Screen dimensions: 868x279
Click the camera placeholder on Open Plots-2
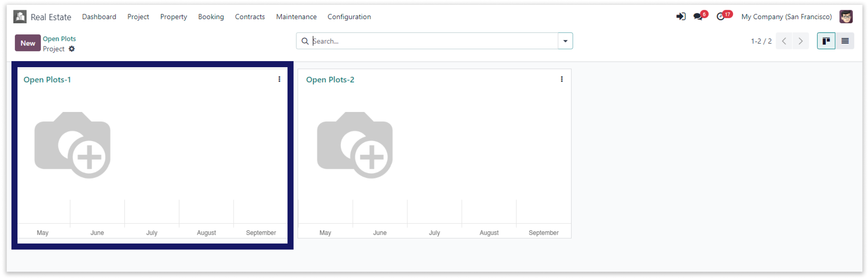(355, 145)
